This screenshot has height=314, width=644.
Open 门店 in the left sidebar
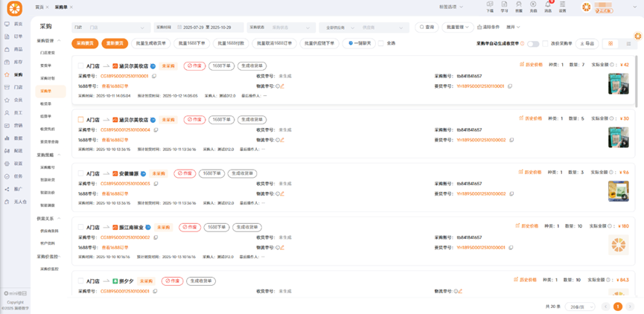coord(13,87)
